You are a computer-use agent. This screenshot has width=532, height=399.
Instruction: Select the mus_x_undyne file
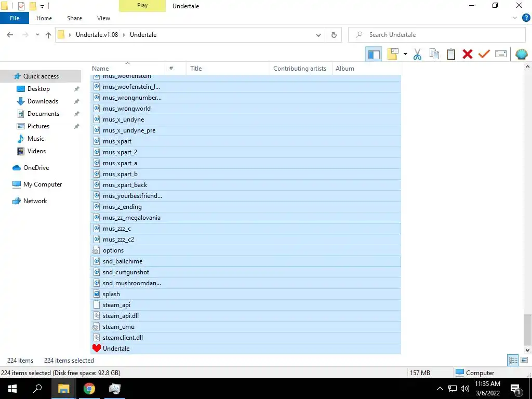[x=246, y=119]
